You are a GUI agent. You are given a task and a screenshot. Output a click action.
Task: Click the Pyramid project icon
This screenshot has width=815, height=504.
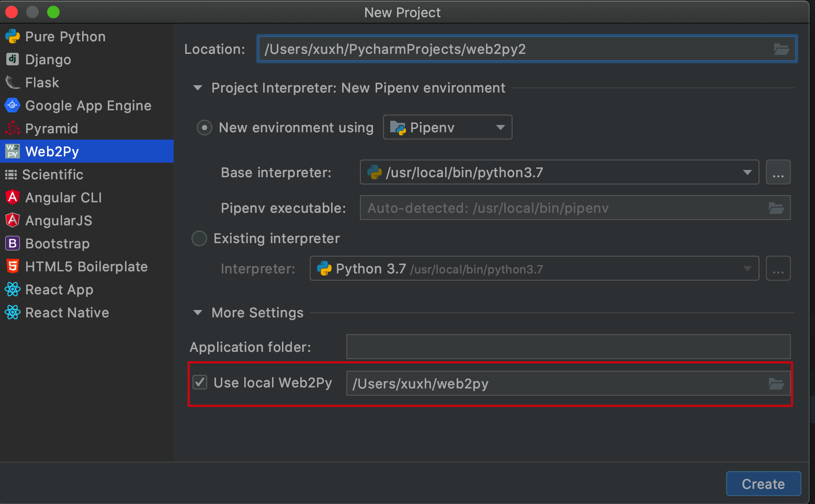coord(13,129)
